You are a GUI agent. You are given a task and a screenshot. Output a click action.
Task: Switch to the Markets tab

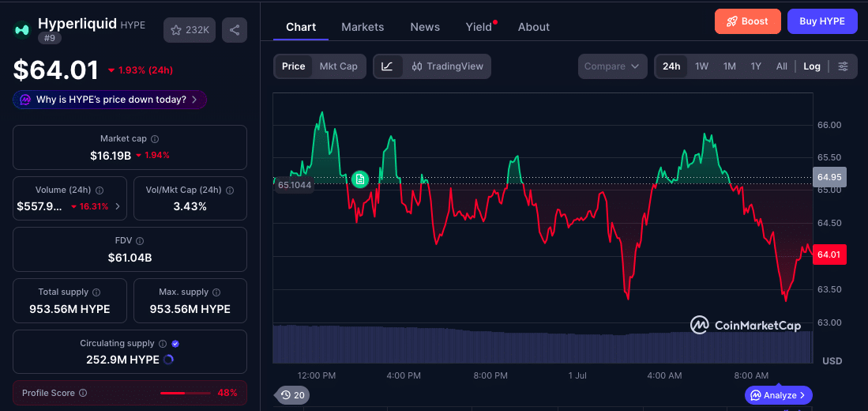(x=363, y=27)
